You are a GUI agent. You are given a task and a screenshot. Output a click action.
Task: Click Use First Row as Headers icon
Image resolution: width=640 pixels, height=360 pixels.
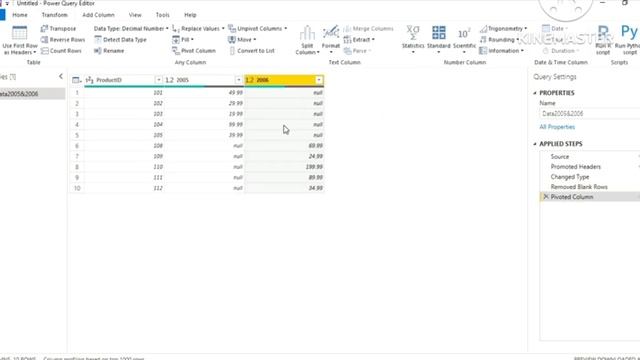point(19,33)
